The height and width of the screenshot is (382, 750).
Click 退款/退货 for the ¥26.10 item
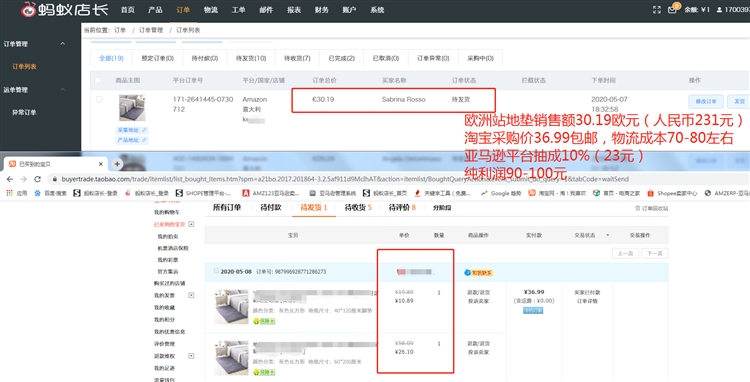pyautogui.click(x=478, y=343)
